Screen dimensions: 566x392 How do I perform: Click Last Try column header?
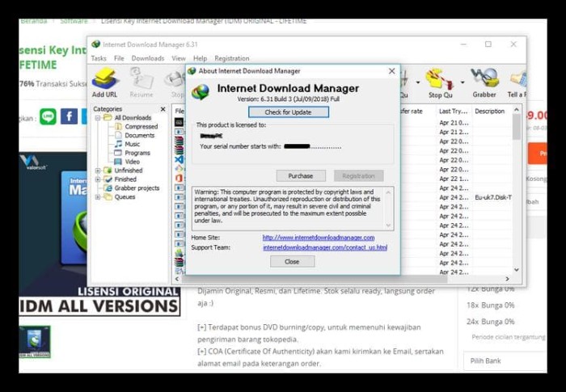pyautogui.click(x=454, y=112)
